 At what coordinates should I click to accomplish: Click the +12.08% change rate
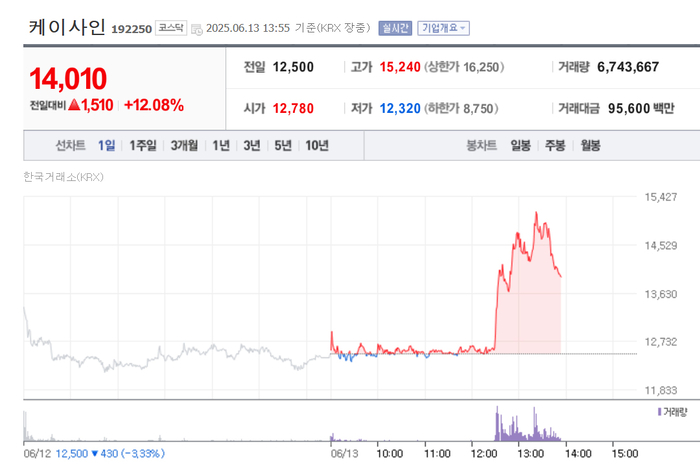click(x=154, y=105)
